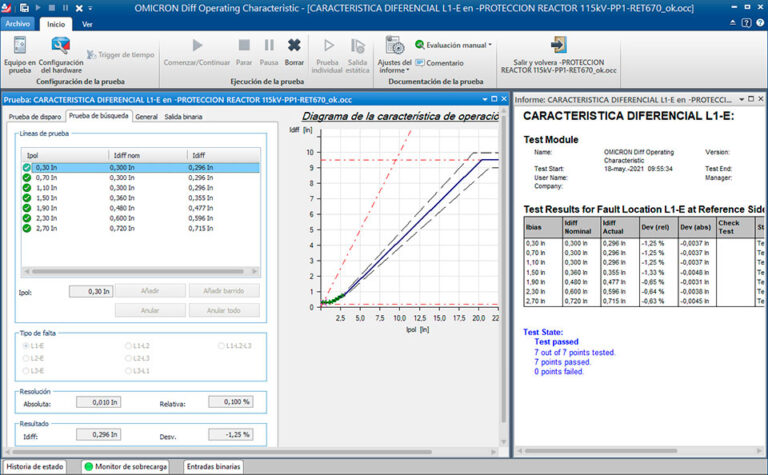Open the Salida binaria tab
The height and width of the screenshot is (475, 768).
pos(183,117)
